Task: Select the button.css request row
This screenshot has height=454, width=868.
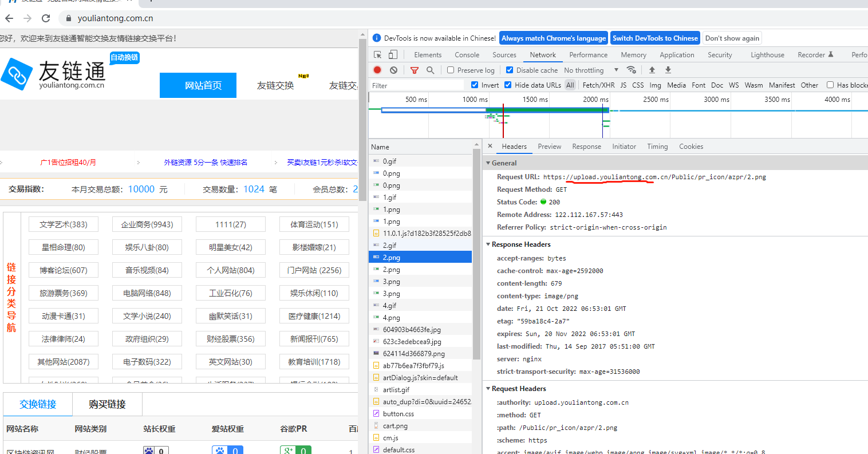Action: [x=420, y=413]
